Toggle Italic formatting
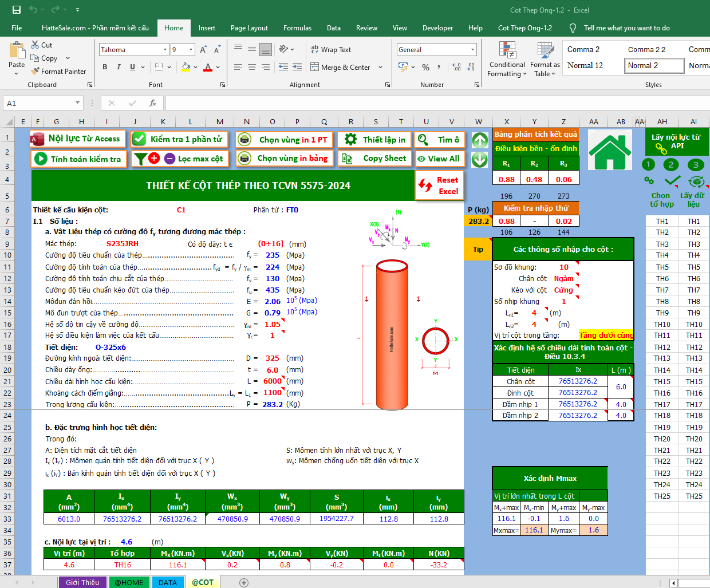The image size is (710, 588). pyautogui.click(x=119, y=67)
